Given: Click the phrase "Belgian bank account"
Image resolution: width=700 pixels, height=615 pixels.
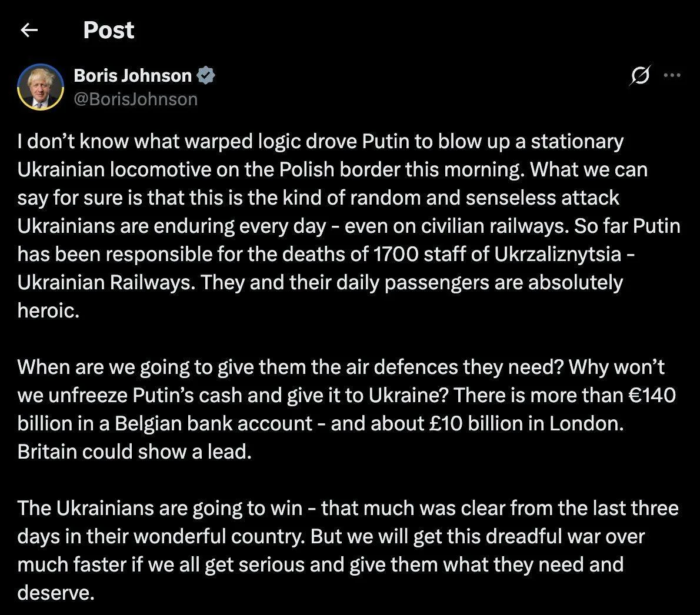Looking at the screenshot, I should [x=214, y=423].
